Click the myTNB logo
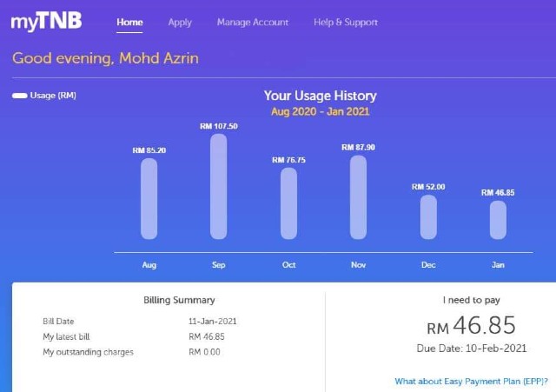 (46, 21)
